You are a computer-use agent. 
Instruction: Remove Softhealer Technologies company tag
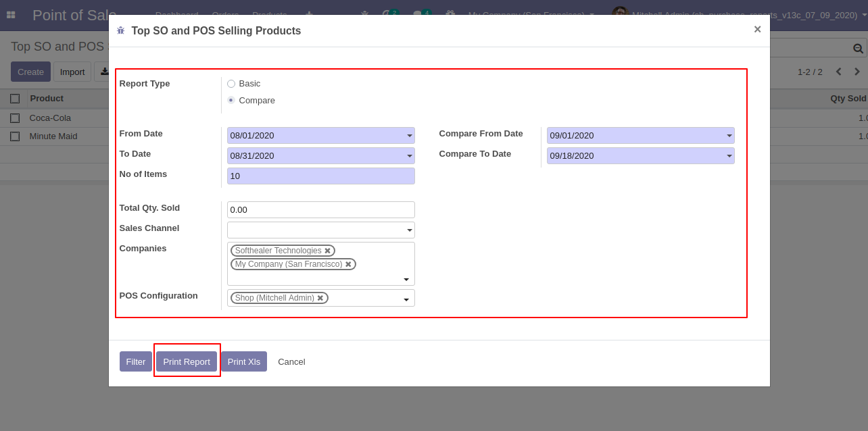pos(327,251)
